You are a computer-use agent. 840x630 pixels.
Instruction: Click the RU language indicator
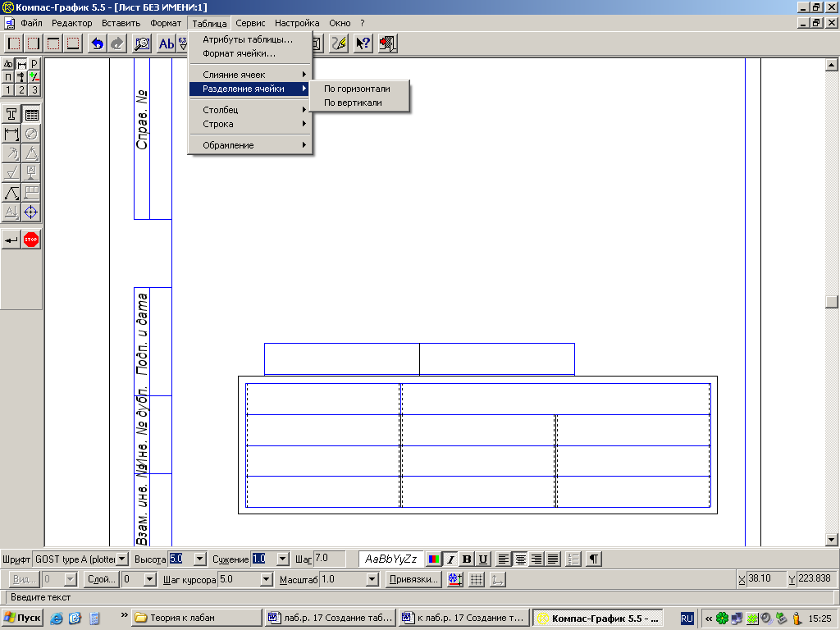pos(687,619)
